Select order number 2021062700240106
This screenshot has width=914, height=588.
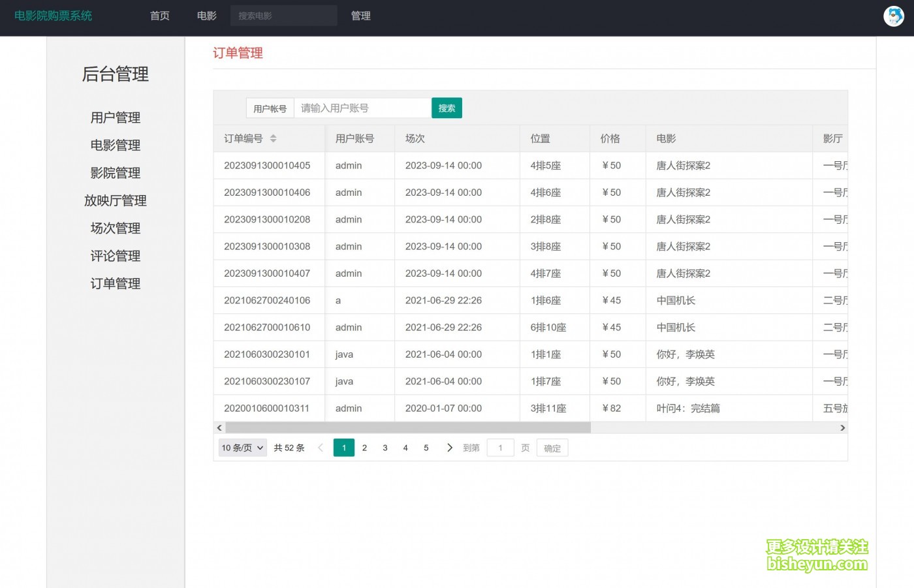[x=267, y=300]
